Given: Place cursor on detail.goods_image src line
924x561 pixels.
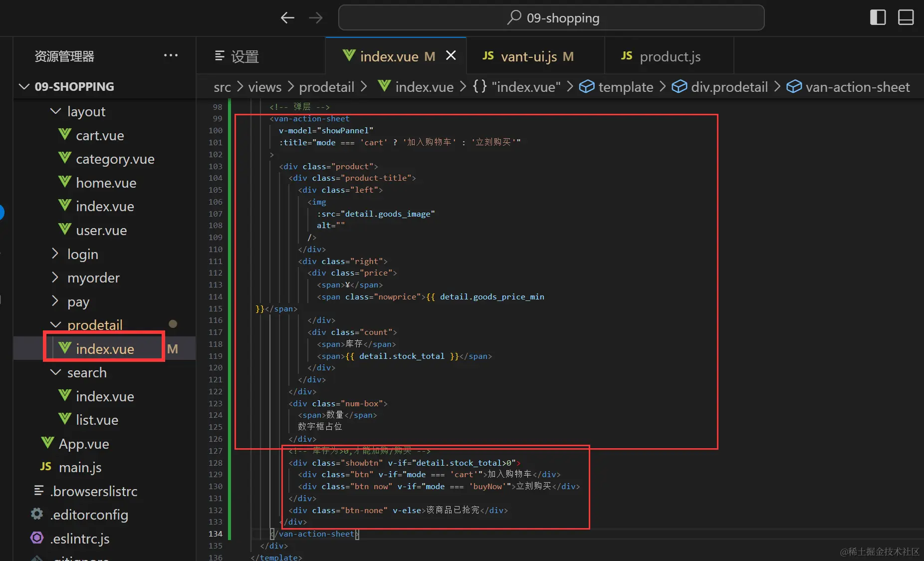Looking at the screenshot, I should point(376,214).
